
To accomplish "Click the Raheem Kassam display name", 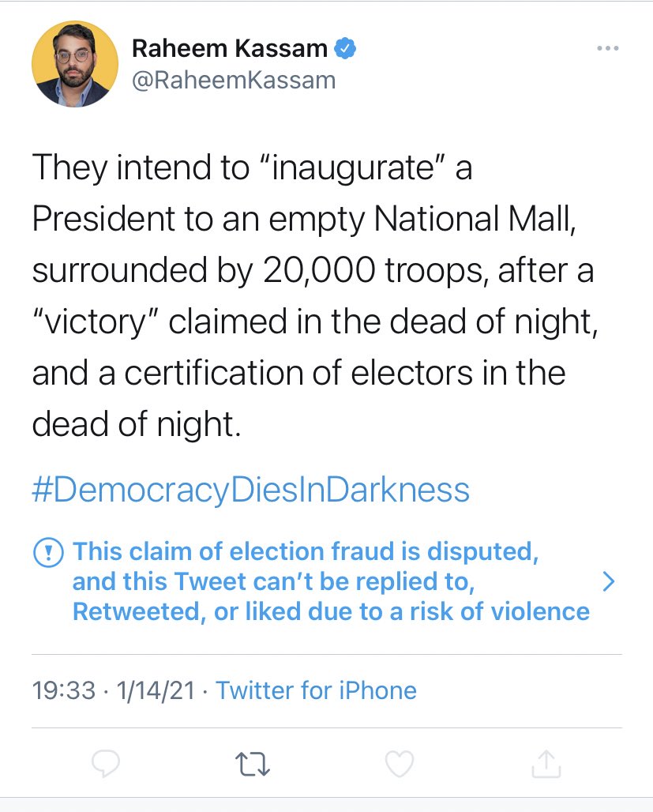I will click(x=229, y=49).
